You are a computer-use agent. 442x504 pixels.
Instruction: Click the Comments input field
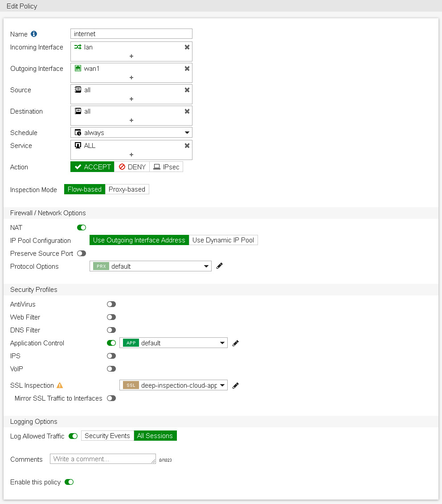[x=102, y=458]
